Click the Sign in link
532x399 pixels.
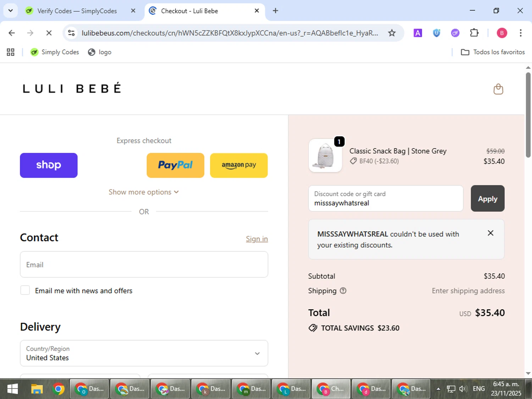257,239
